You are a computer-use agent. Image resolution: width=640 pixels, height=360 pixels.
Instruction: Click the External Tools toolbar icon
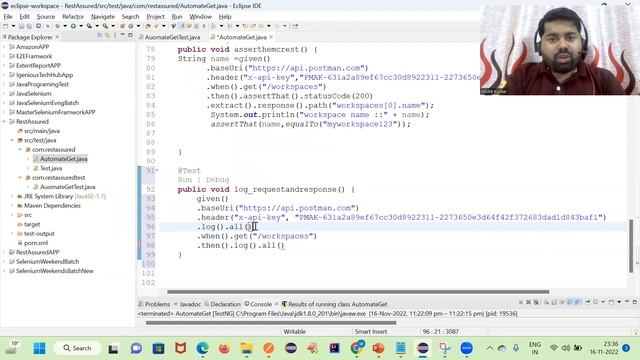(x=105, y=26)
